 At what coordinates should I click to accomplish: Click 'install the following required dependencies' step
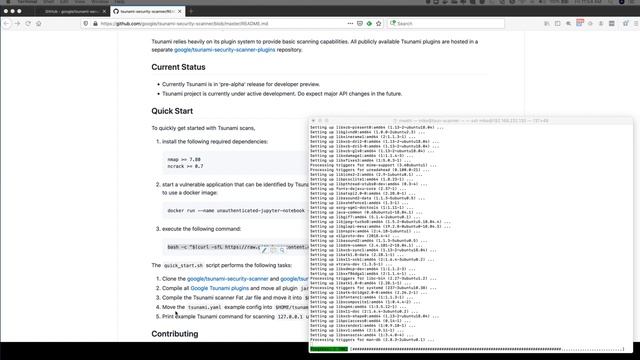pos(215,142)
